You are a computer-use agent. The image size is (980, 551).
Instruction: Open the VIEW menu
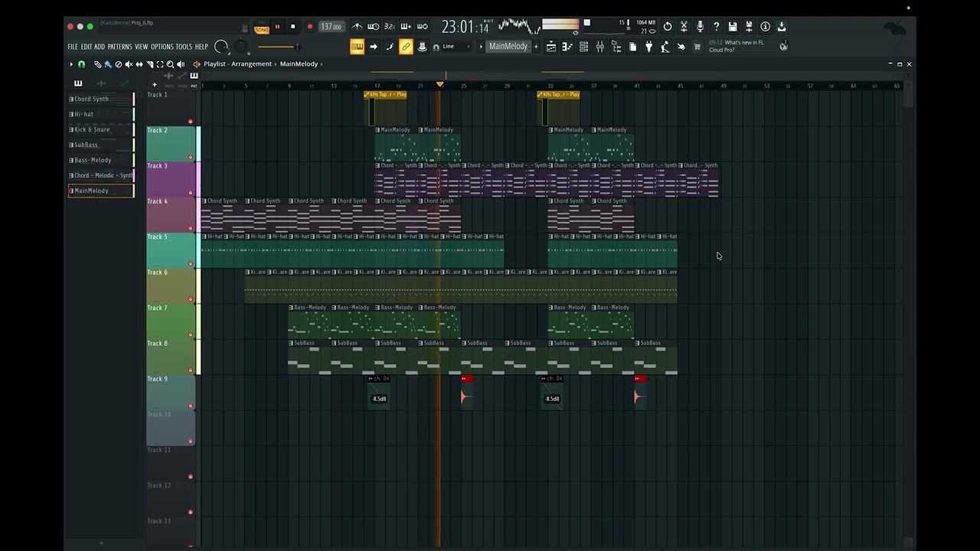click(x=142, y=47)
